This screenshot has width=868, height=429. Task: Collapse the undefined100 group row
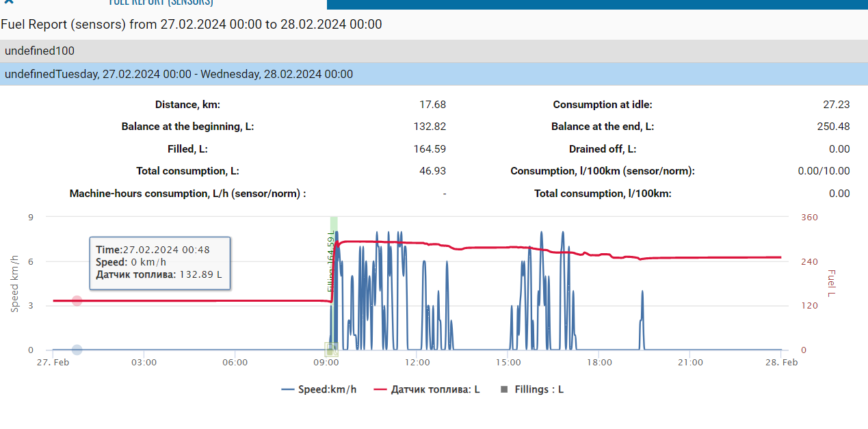click(40, 51)
